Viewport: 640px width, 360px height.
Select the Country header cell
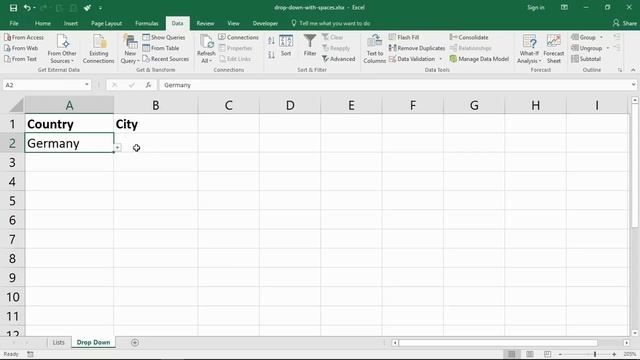point(69,124)
